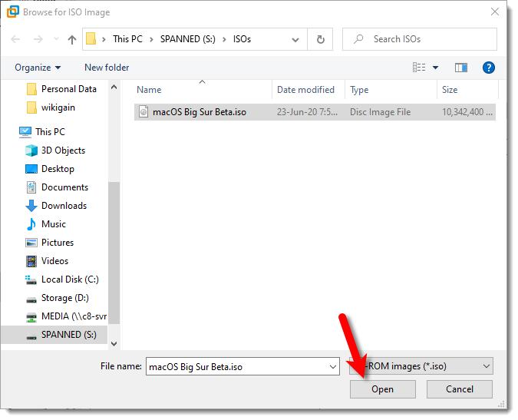Click the 23-Jun-20 date cell

coord(307,112)
